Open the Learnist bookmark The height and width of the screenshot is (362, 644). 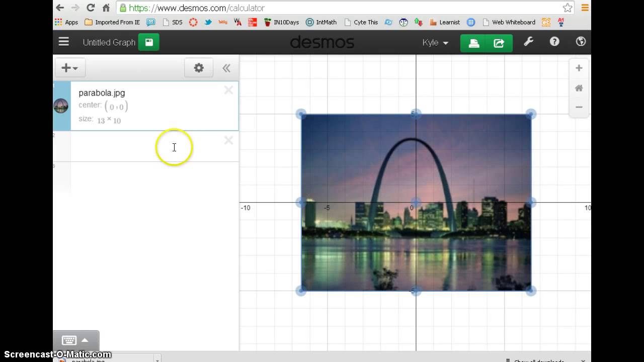point(445,22)
